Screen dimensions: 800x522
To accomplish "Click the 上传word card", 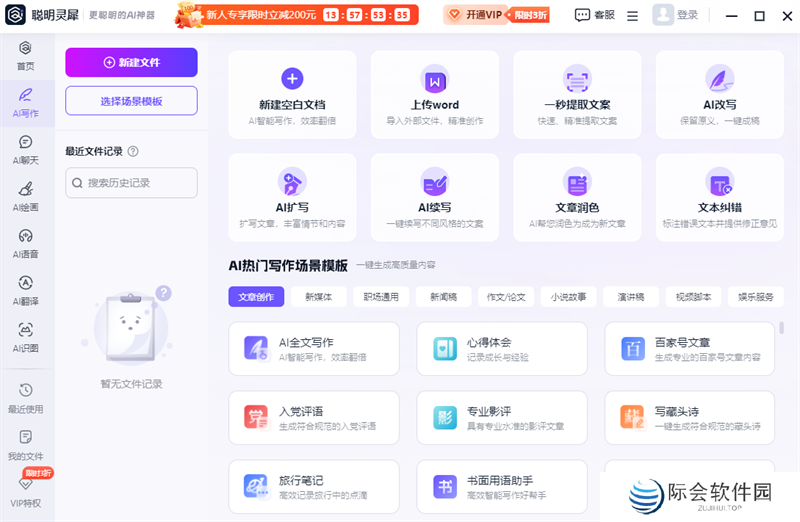I will (435, 95).
